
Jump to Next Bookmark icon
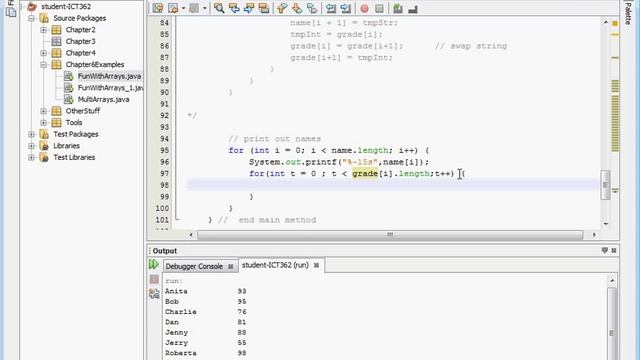coord(297,8)
